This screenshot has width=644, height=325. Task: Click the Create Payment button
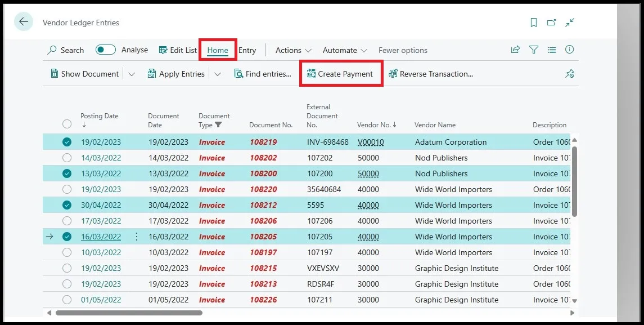tap(340, 74)
